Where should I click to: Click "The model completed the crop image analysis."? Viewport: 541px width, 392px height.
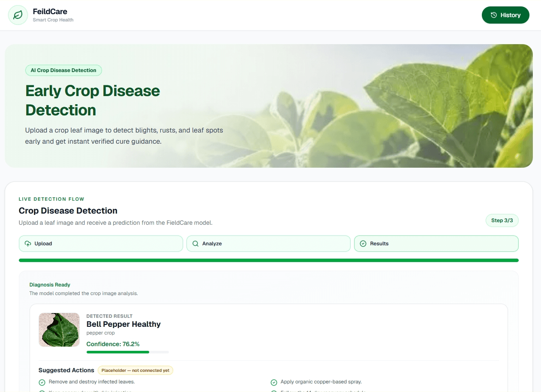84,294
